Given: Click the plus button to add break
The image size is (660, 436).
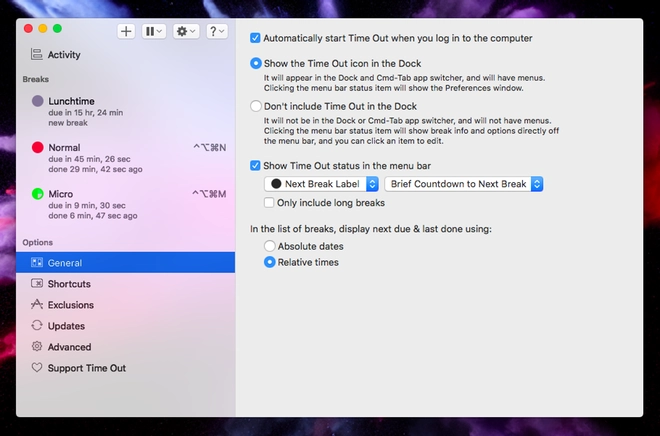Looking at the screenshot, I should (x=126, y=31).
